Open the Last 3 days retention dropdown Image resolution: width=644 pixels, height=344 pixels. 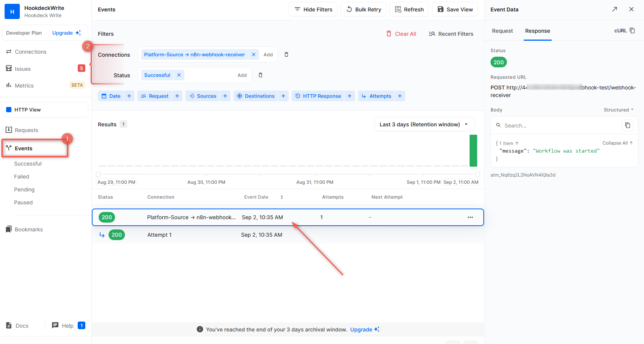(x=424, y=124)
